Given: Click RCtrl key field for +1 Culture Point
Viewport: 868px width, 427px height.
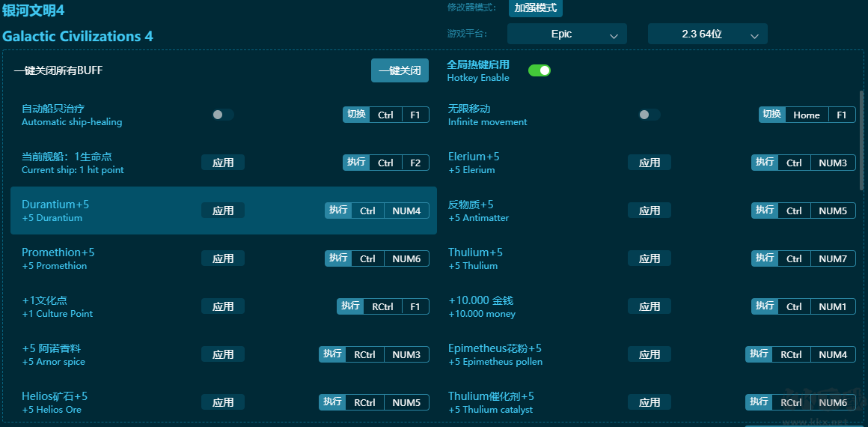Looking at the screenshot, I should point(383,306).
